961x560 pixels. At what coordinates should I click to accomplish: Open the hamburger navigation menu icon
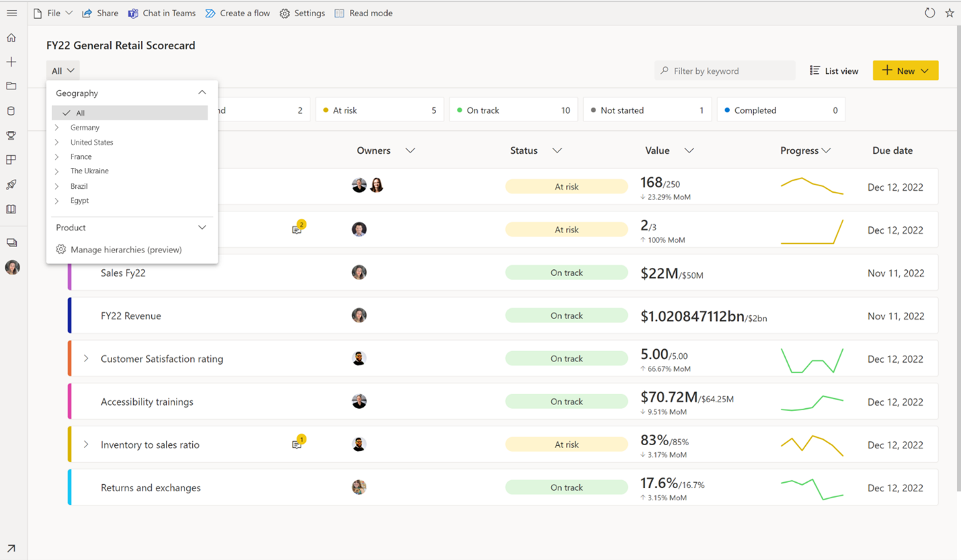pyautogui.click(x=11, y=13)
